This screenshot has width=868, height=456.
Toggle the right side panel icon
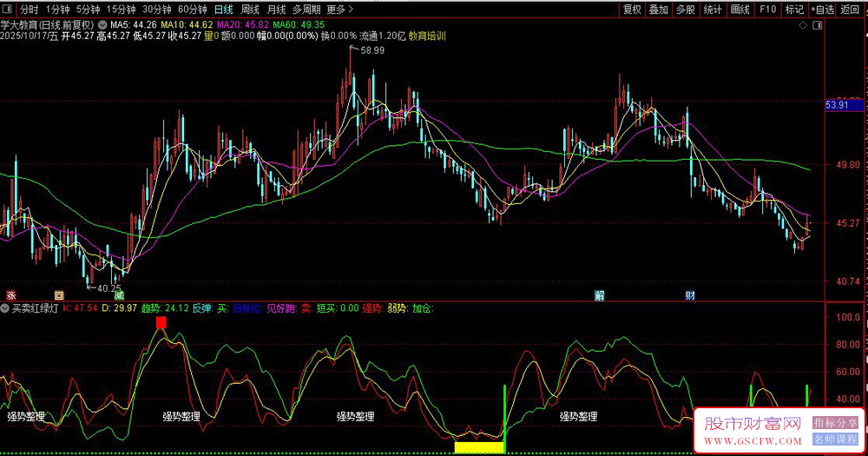(817, 26)
